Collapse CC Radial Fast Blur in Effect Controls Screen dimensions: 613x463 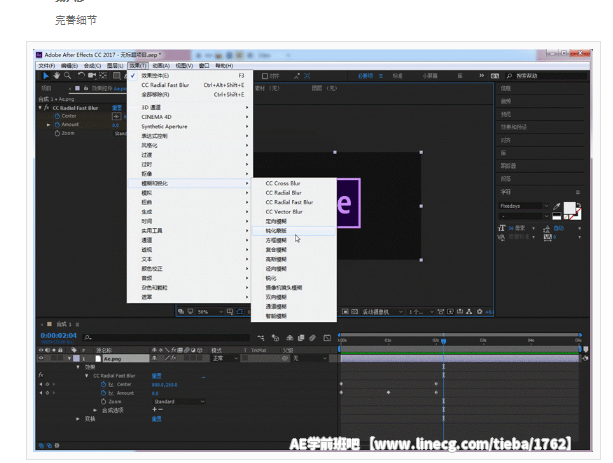[40, 108]
